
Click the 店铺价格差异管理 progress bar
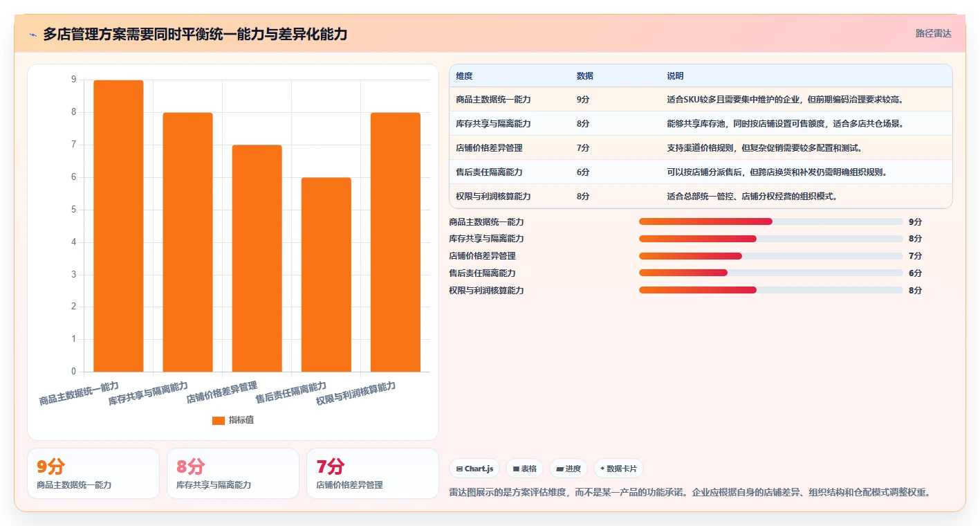[x=771, y=256]
